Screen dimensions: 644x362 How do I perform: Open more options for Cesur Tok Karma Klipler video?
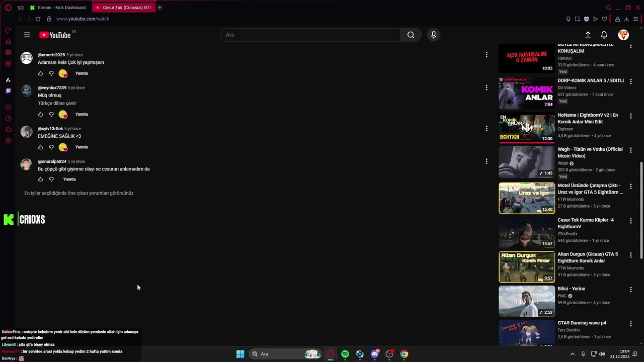click(x=630, y=221)
